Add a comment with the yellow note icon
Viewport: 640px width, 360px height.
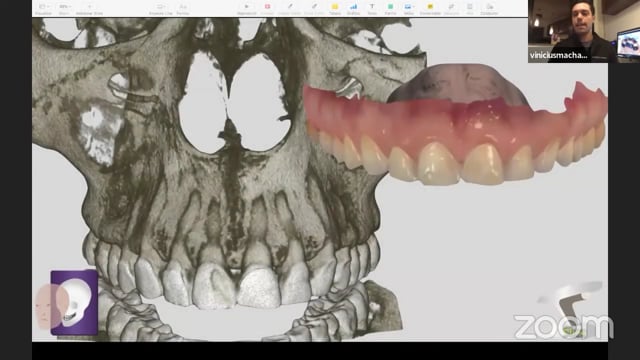pyautogui.click(x=430, y=7)
